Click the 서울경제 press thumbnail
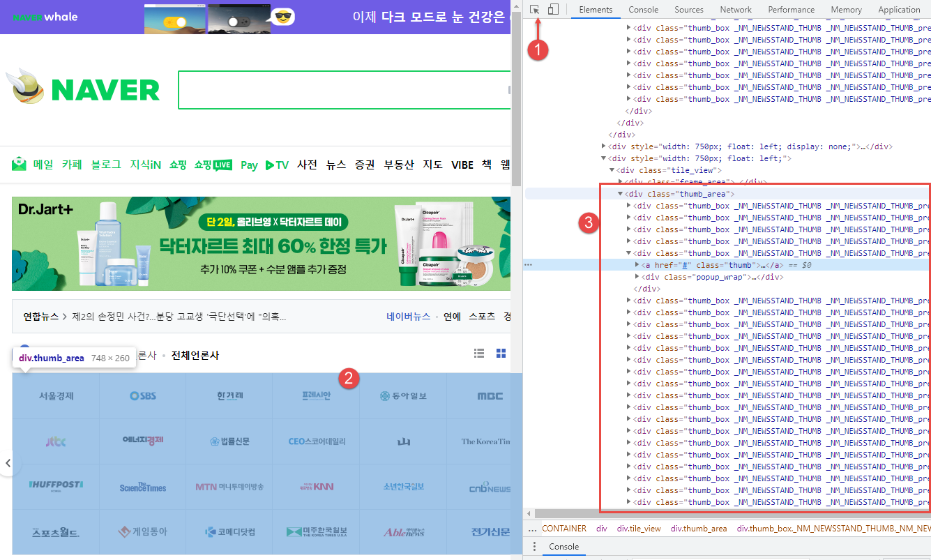The image size is (931, 560). pyautogui.click(x=56, y=395)
